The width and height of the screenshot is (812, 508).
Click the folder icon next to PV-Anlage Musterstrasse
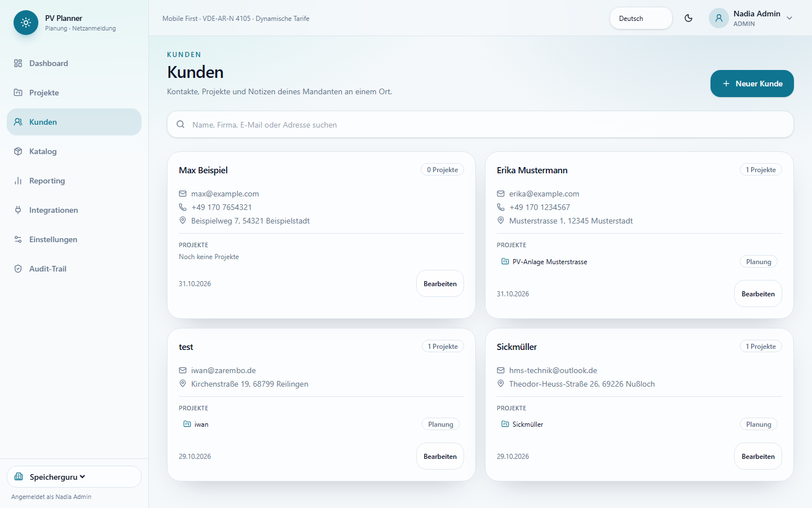point(505,261)
